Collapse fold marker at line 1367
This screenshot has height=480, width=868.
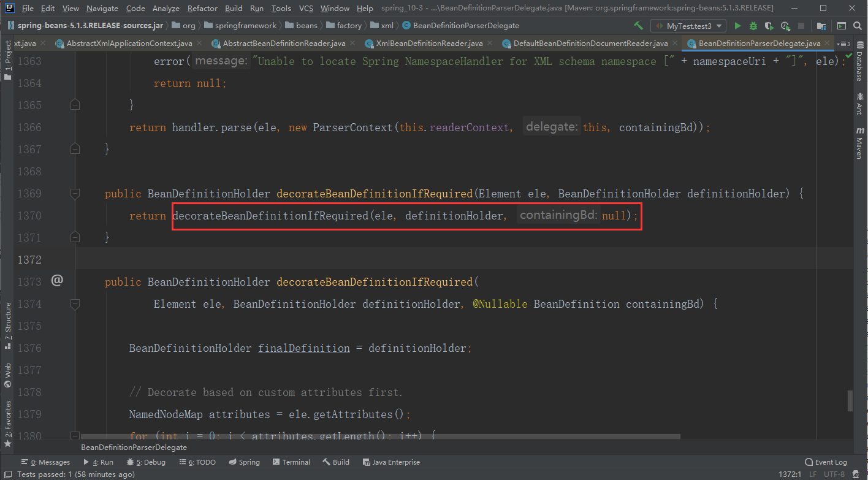coord(75,149)
